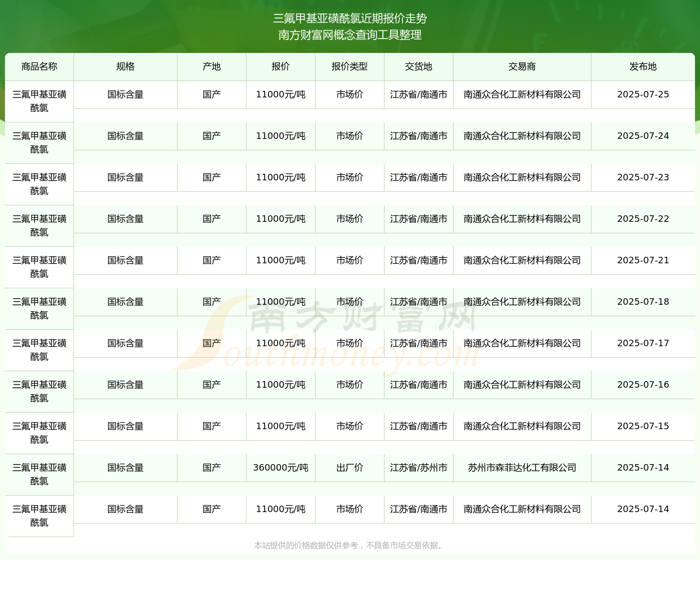
Task: Click the 产地 column header
Action: click(212, 66)
